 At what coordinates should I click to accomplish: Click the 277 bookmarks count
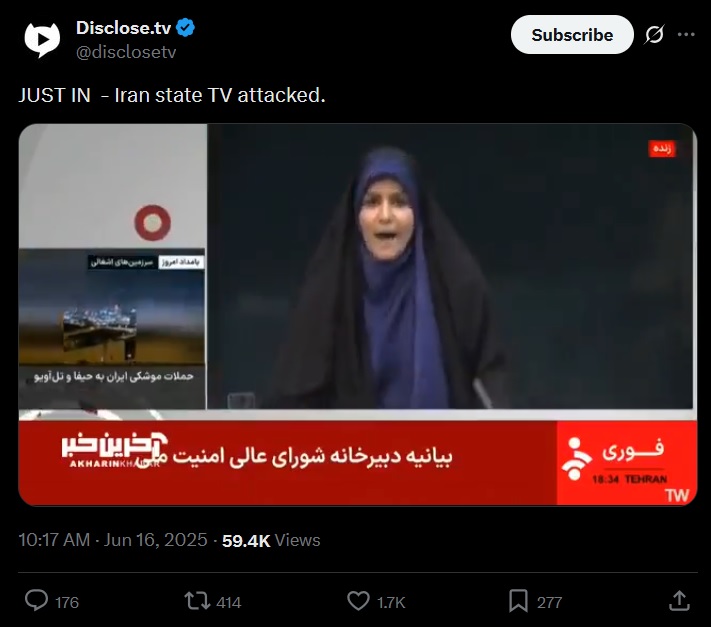point(550,603)
